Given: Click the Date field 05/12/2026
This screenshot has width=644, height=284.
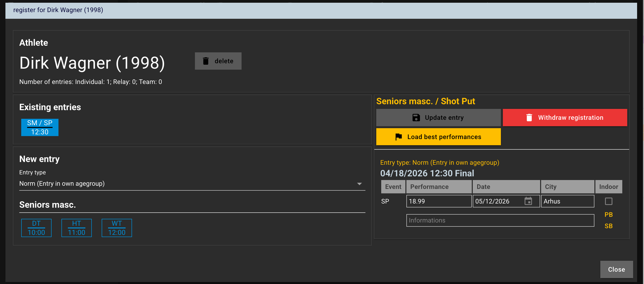Looking at the screenshot, I should tap(497, 201).
